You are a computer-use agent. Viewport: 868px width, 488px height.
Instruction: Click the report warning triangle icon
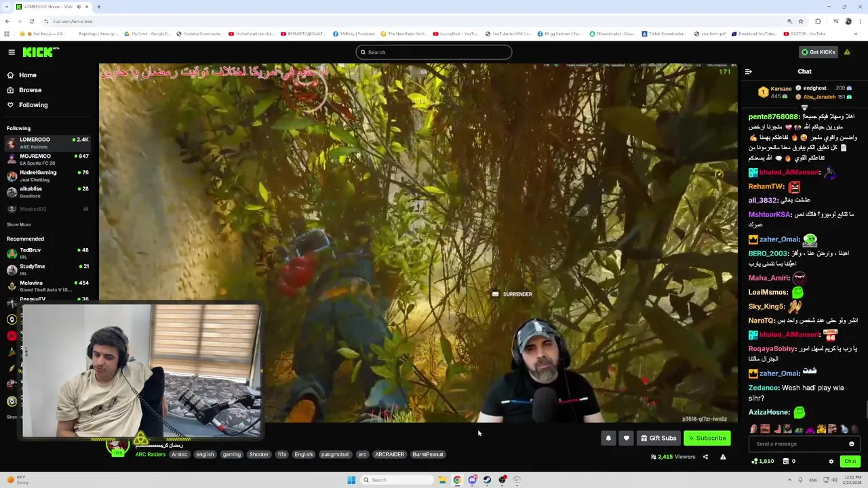pyautogui.click(x=723, y=457)
